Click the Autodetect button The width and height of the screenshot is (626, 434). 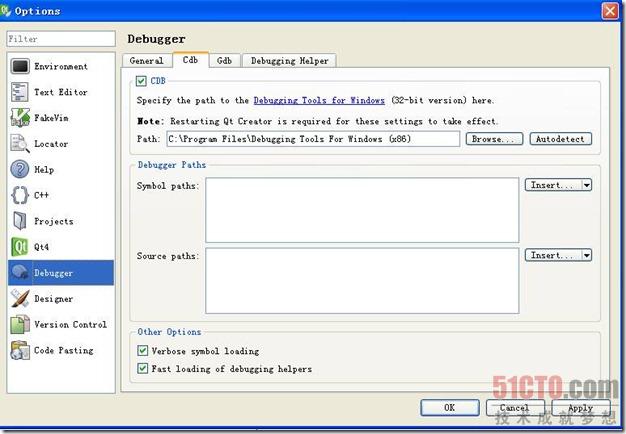tap(561, 139)
